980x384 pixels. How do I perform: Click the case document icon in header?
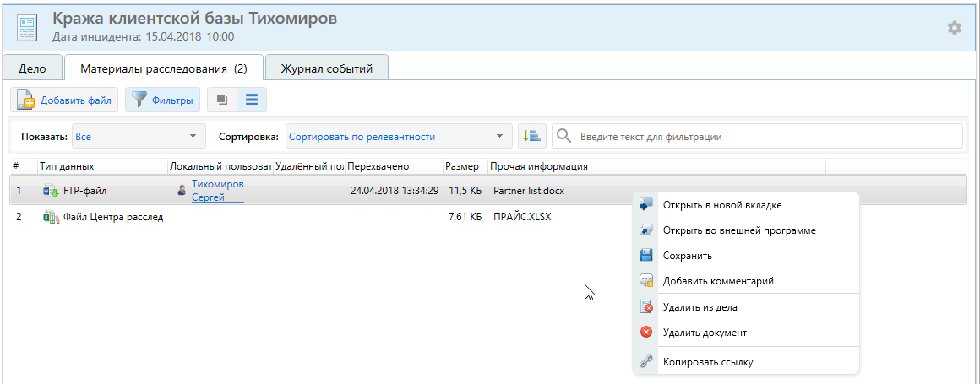(x=27, y=26)
